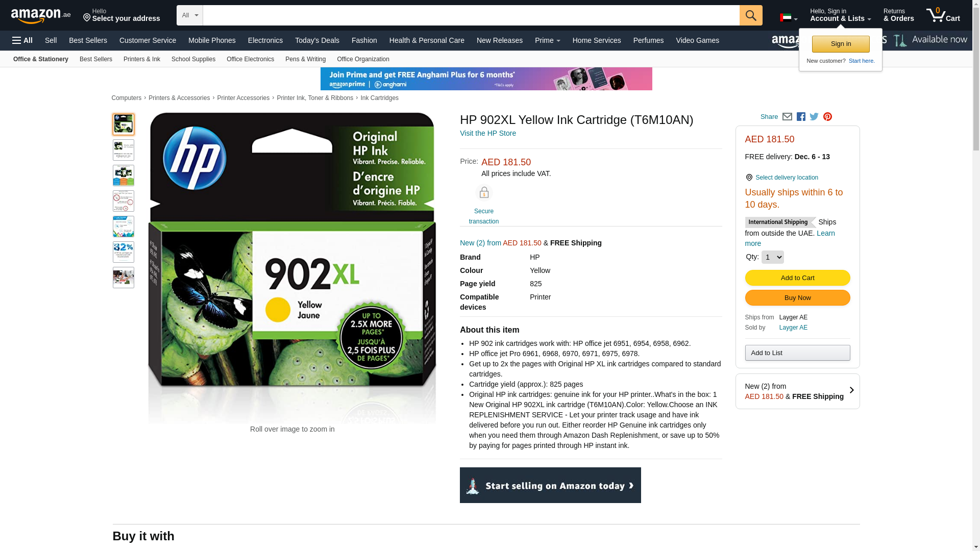Expand the Prime navigation dropdown

coord(547,40)
